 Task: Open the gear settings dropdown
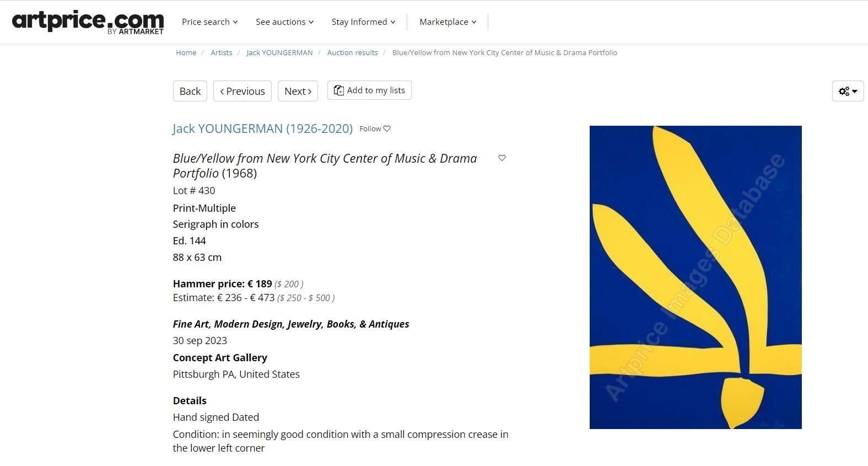848,91
